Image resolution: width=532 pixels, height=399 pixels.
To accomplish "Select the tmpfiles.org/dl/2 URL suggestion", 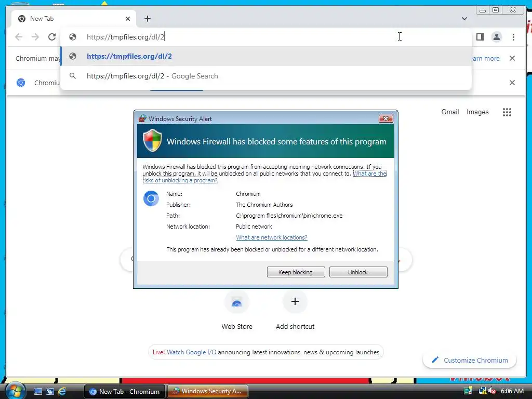I will [x=266, y=56].
